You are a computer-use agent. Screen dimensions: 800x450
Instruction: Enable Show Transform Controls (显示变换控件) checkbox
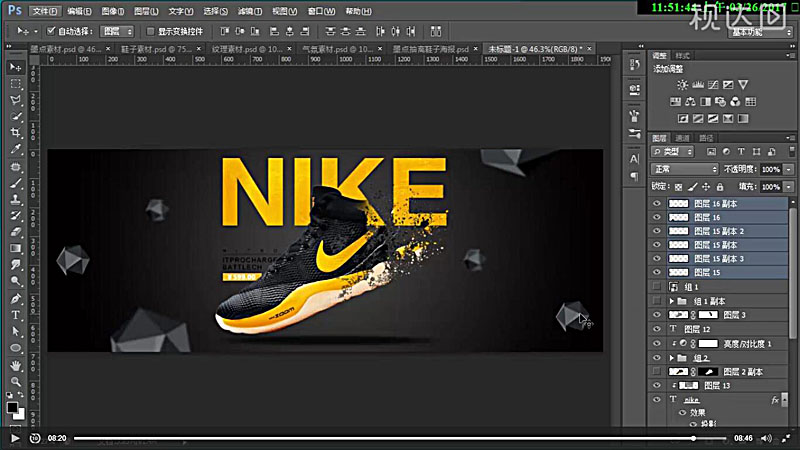pos(150,31)
